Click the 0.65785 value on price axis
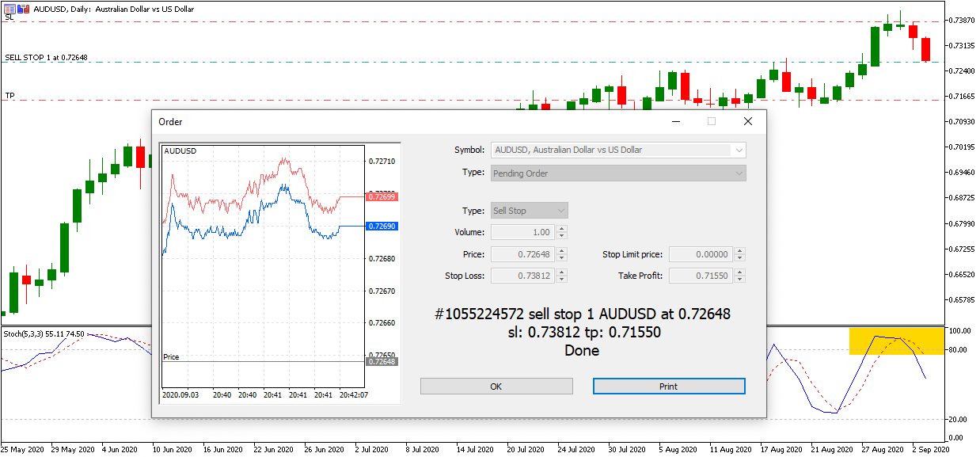 [963, 300]
